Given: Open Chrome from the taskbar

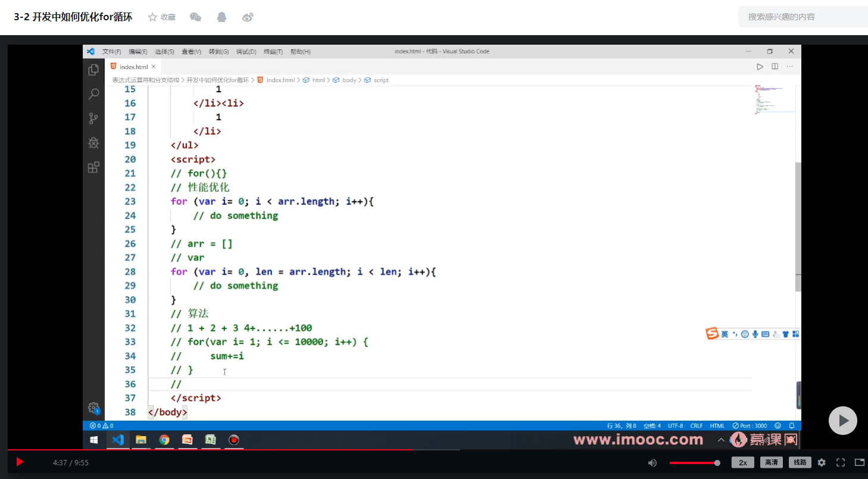Looking at the screenshot, I should (164, 440).
